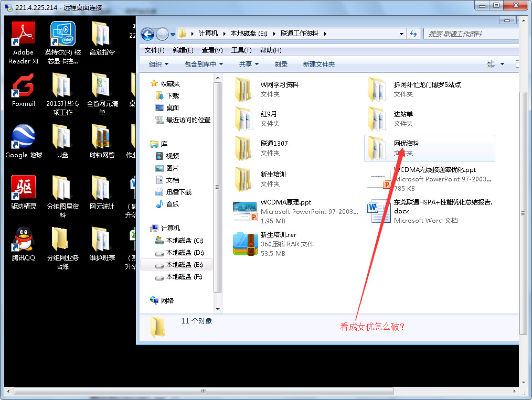Image resolution: width=532 pixels, height=400 pixels.
Task: Open the 查看(V) menu
Action: (x=212, y=50)
